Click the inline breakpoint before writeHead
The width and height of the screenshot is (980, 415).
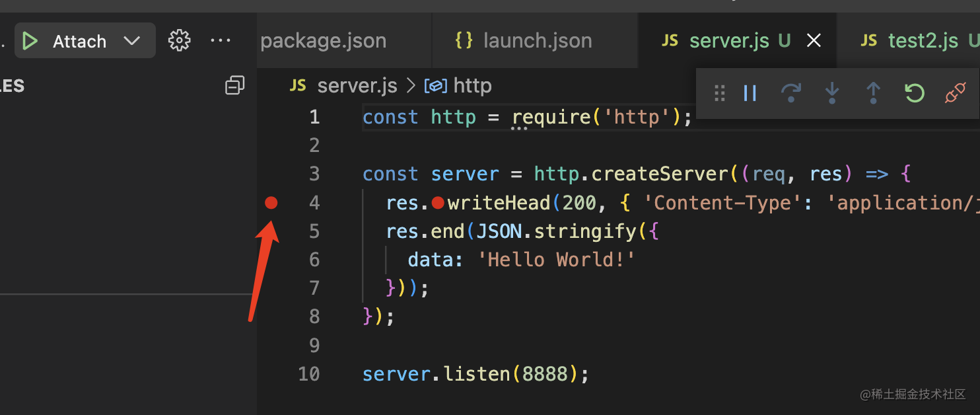(x=437, y=203)
